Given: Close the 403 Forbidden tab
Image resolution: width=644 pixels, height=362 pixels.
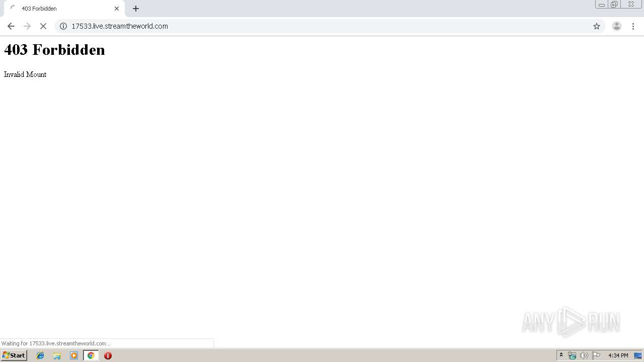Looking at the screenshot, I should [x=117, y=9].
